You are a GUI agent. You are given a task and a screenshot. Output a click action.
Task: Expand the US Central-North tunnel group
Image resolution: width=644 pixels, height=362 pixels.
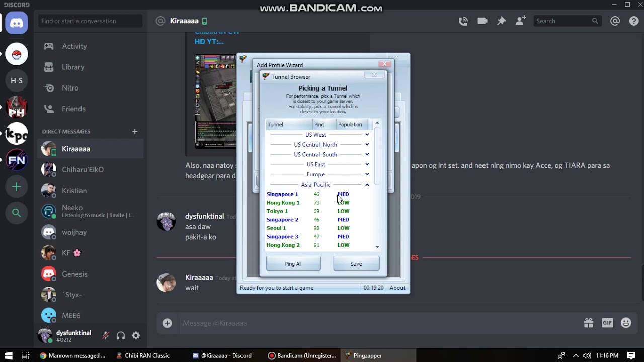coord(367,145)
